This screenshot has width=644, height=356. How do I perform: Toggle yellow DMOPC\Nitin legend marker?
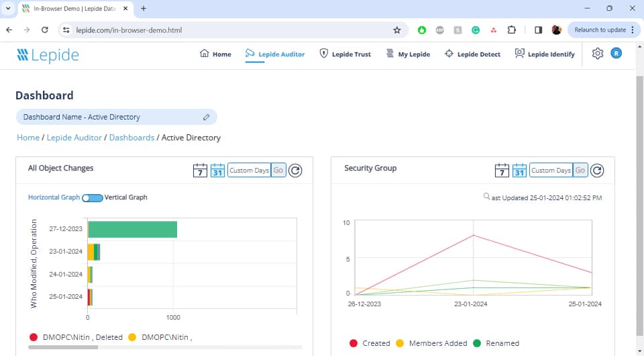(132, 337)
